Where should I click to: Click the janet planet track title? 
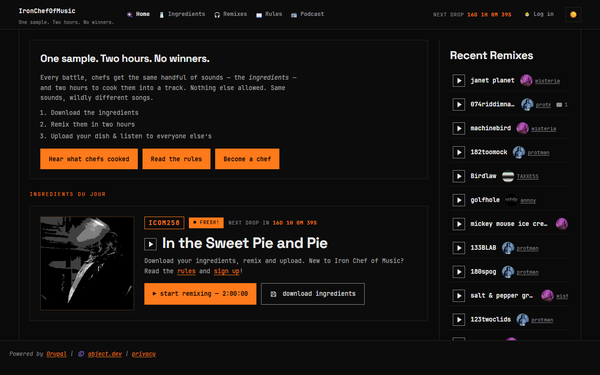point(492,80)
